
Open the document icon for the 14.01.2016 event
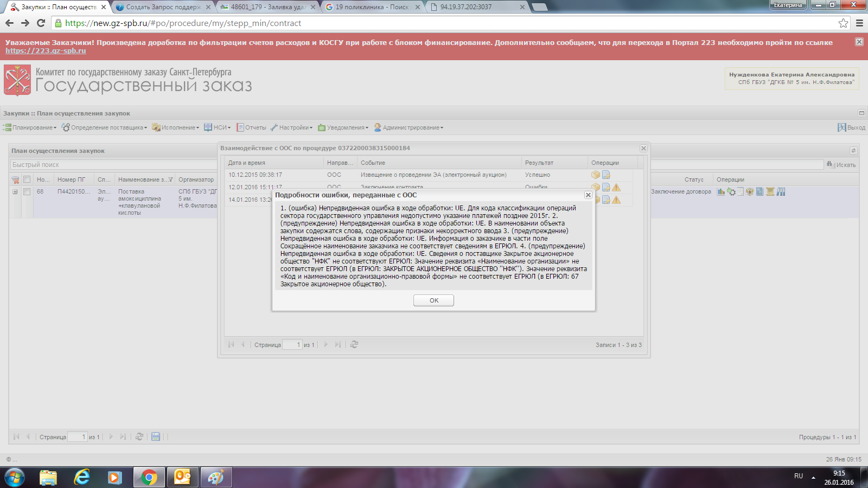(606, 200)
